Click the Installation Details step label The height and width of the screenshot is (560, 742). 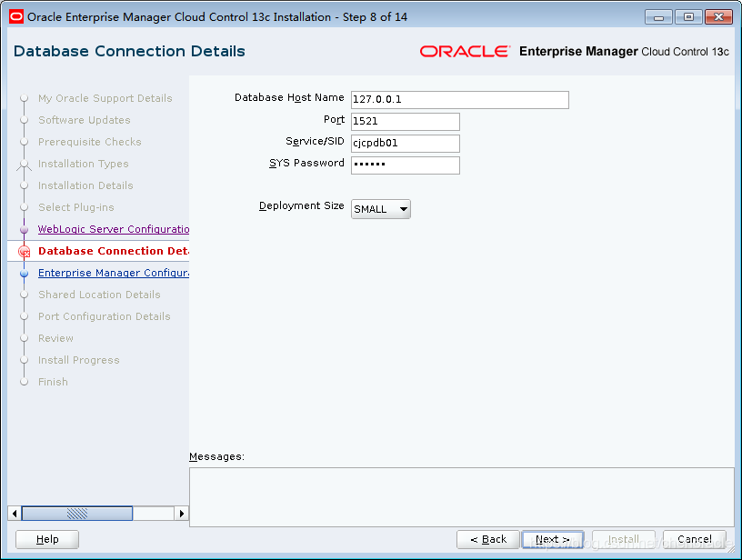pos(85,185)
